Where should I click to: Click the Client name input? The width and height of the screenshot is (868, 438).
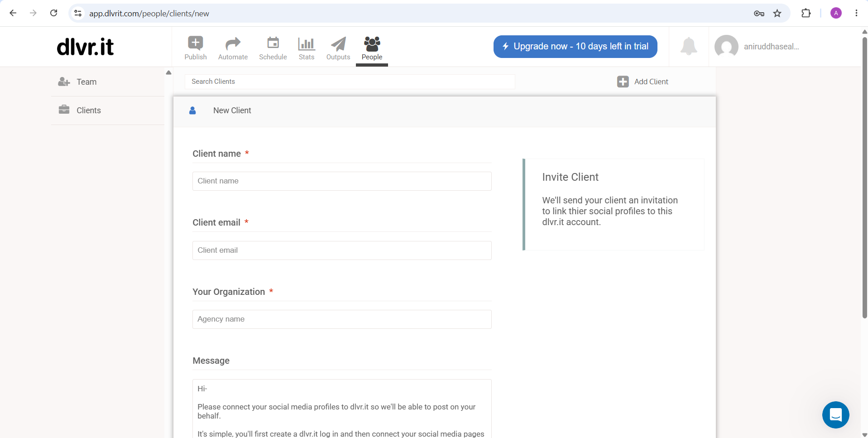(x=342, y=181)
